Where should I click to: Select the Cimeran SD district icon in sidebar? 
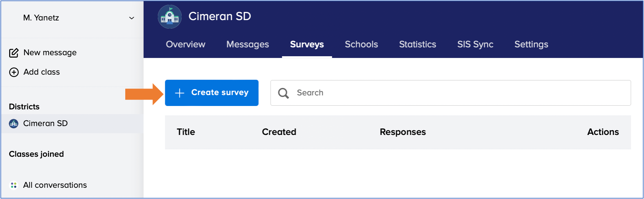coord(14,124)
